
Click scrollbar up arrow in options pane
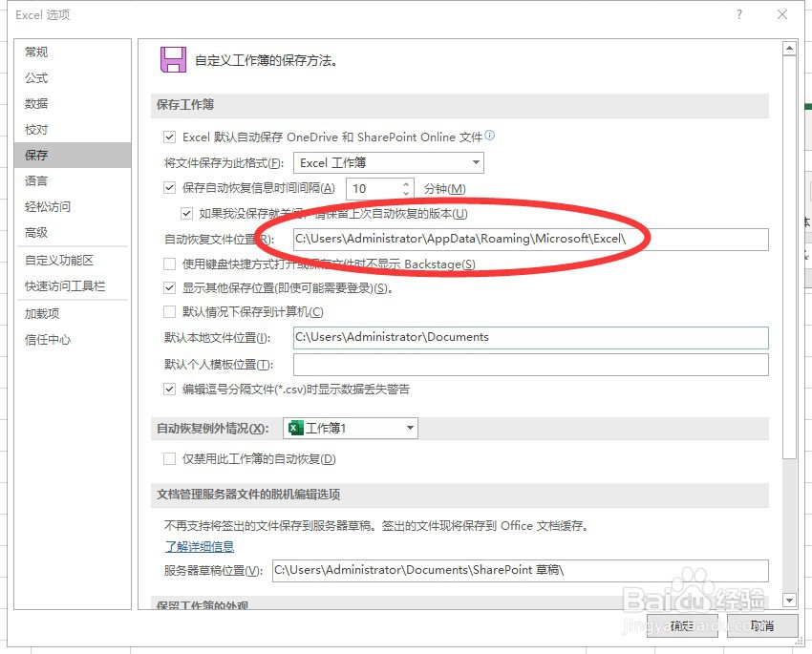(x=789, y=48)
